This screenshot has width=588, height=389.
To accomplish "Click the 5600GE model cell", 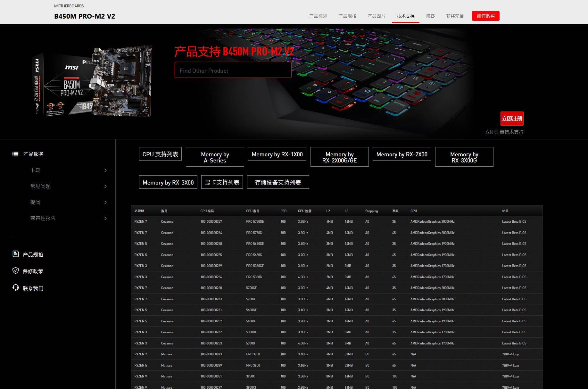I will pos(251,310).
